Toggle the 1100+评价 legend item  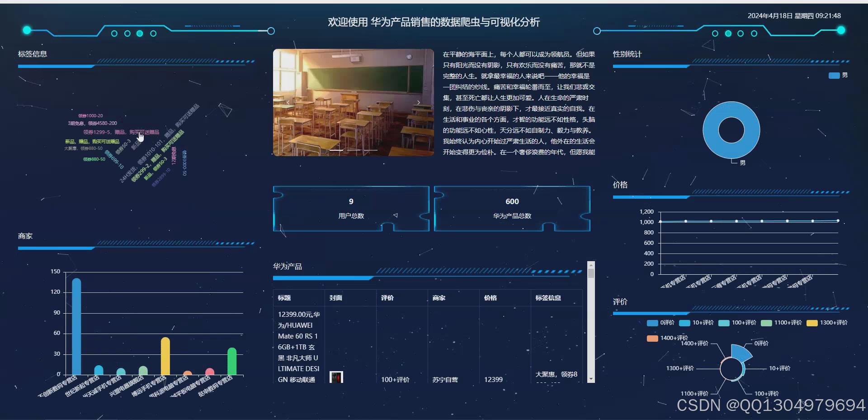(781, 323)
